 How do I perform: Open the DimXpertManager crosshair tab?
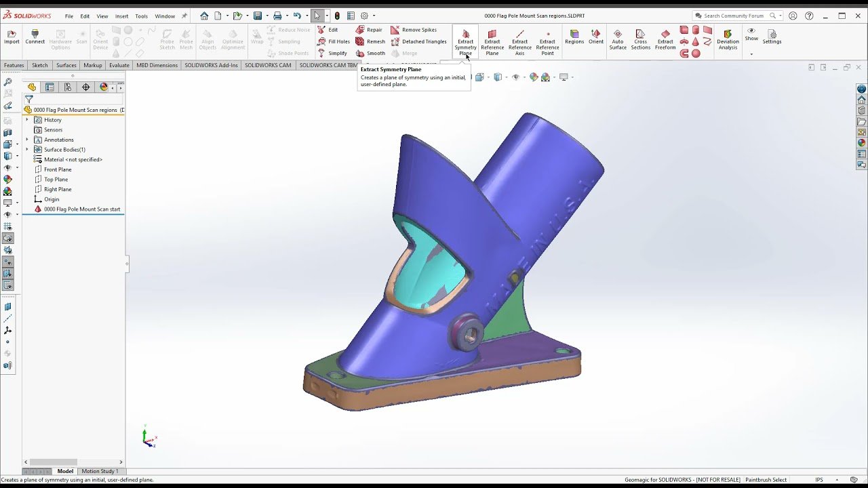[x=85, y=87]
